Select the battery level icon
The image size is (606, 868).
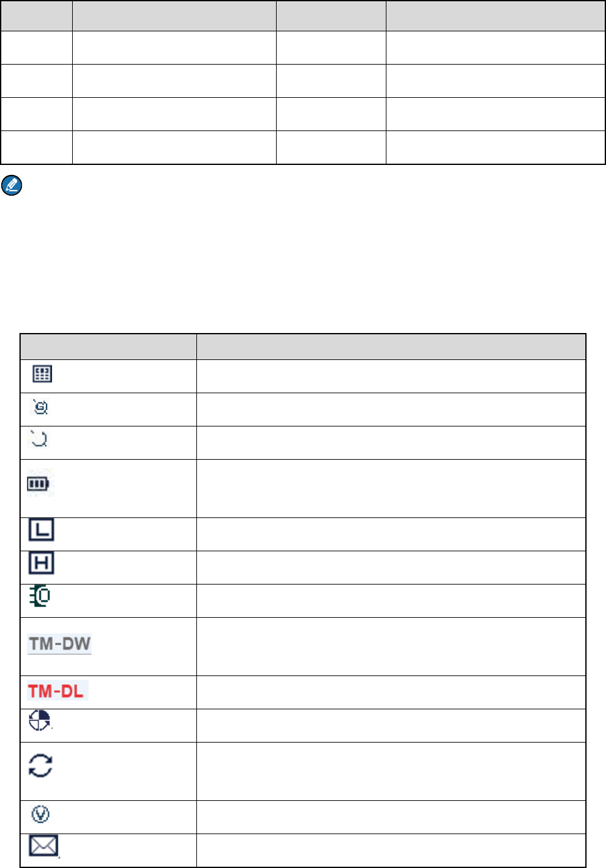(x=38, y=484)
